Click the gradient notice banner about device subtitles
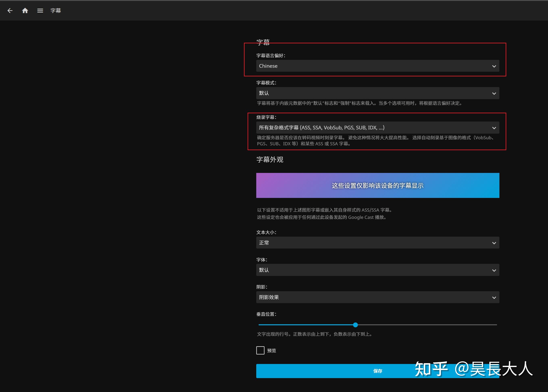The height and width of the screenshot is (392, 548). pos(377,185)
